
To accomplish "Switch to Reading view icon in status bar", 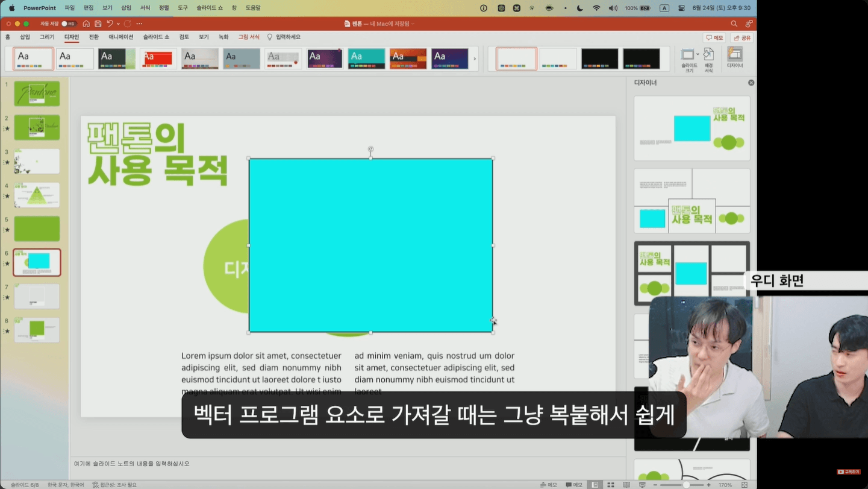I will pos(626,485).
